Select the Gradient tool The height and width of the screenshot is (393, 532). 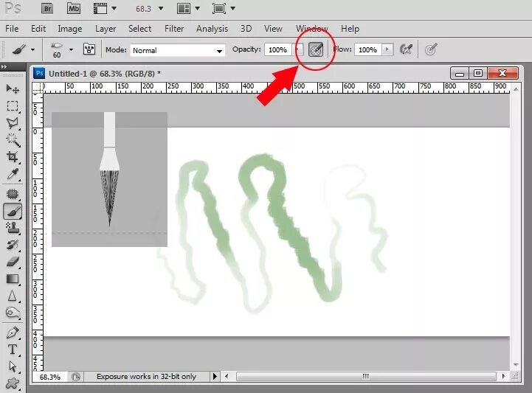tap(13, 279)
